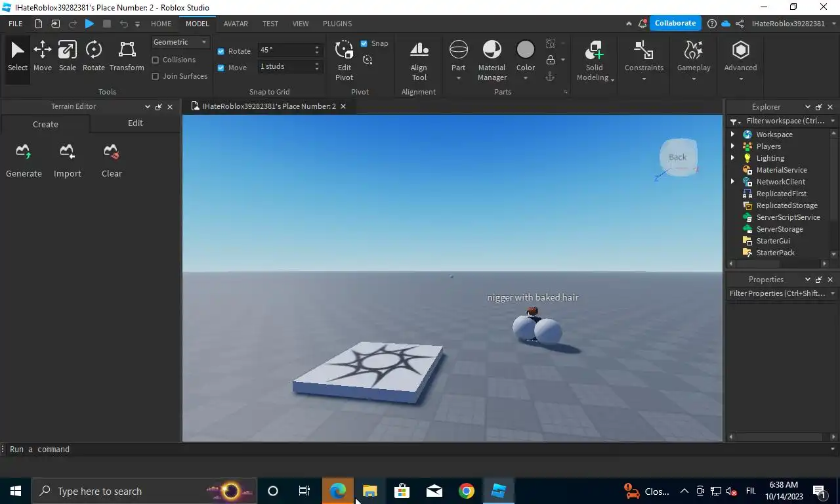Image resolution: width=840 pixels, height=504 pixels.
Task: Click the Share icon near username
Action: tap(740, 24)
